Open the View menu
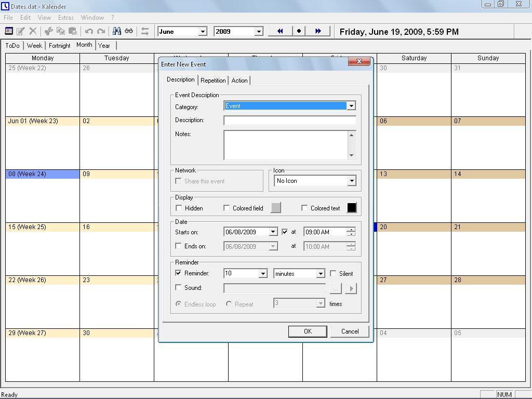532x399 pixels. tap(44, 18)
